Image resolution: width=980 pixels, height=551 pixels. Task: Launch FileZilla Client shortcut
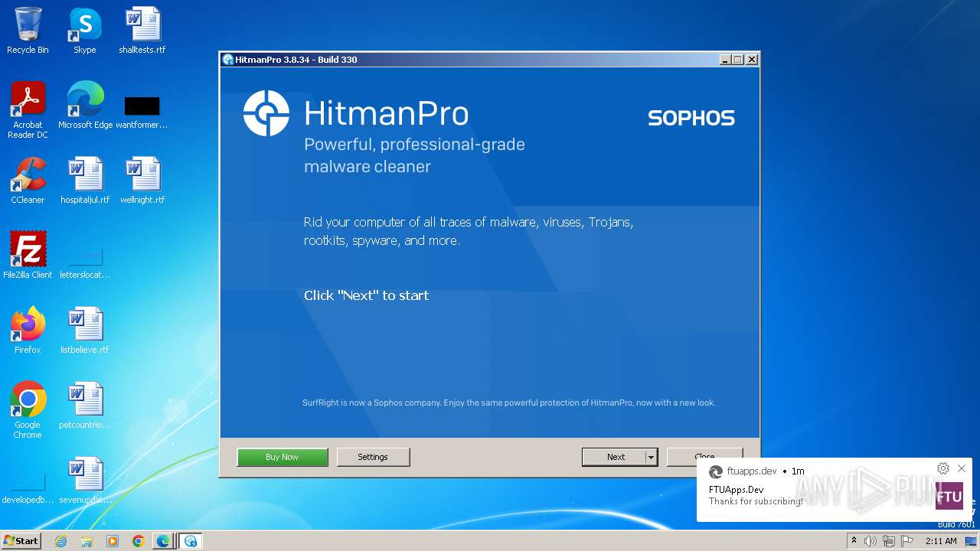click(x=28, y=256)
